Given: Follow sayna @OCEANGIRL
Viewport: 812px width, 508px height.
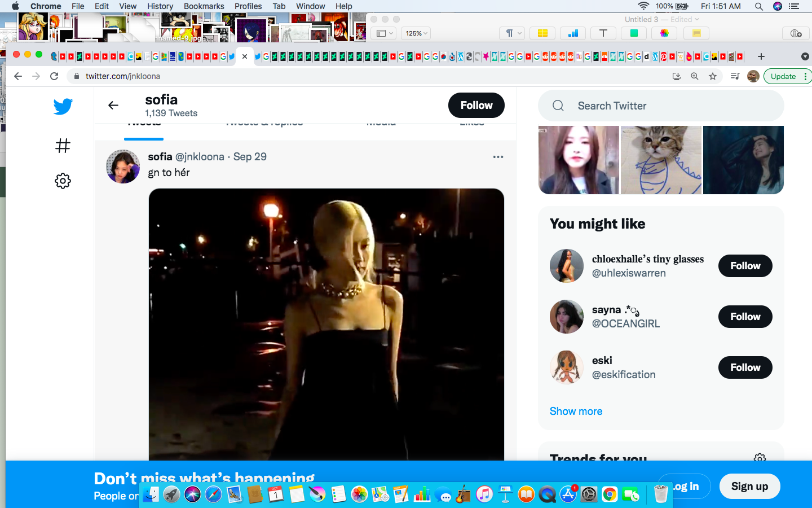Looking at the screenshot, I should coord(745,317).
